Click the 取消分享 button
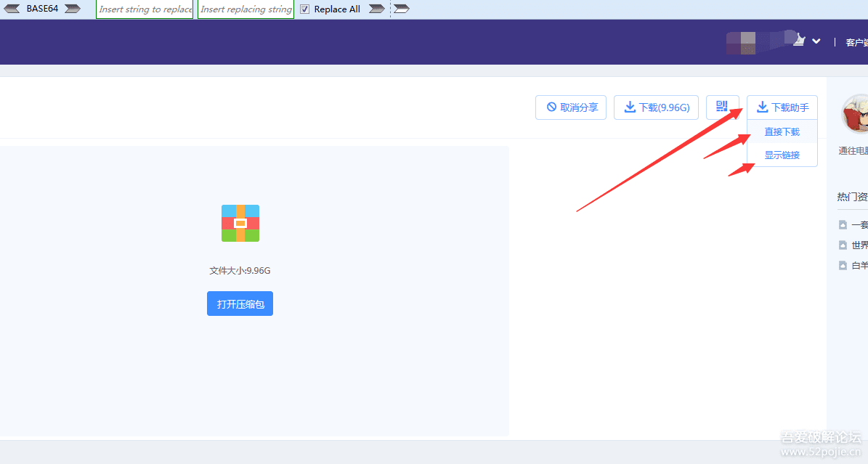The height and width of the screenshot is (464, 868). pos(571,107)
